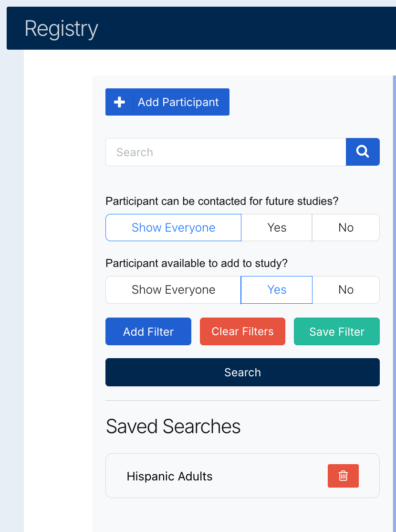Click the green Save Filter button
Viewport: 396px width, 532px height.
(337, 331)
